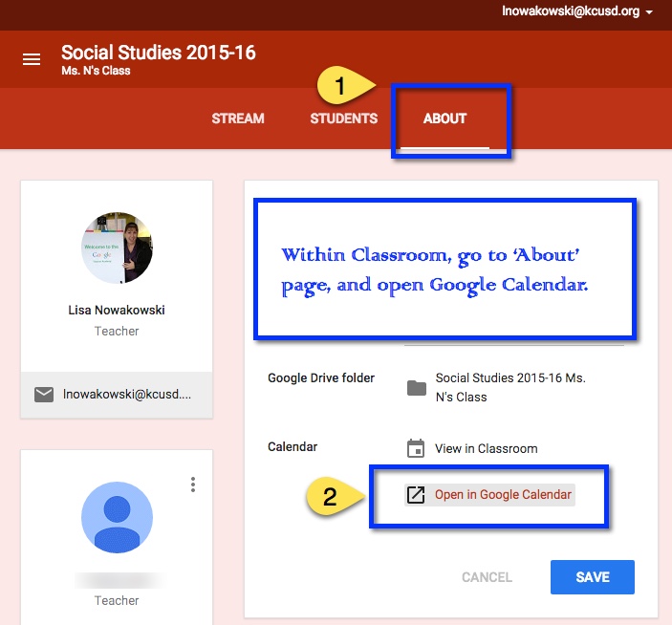Click the open-in-new-window icon for Google Calendar
This screenshot has width=672, height=625.
tap(416, 495)
